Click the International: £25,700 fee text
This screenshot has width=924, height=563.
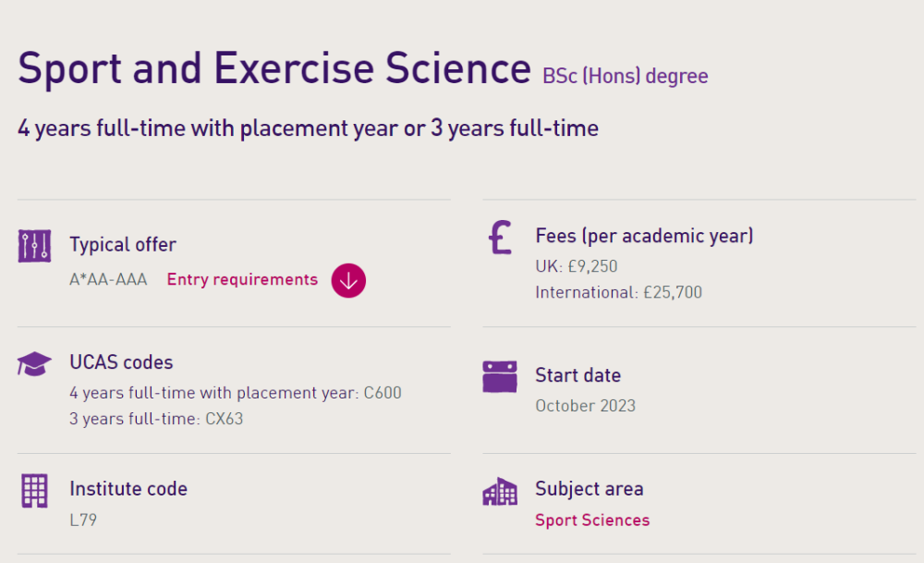pos(619,292)
